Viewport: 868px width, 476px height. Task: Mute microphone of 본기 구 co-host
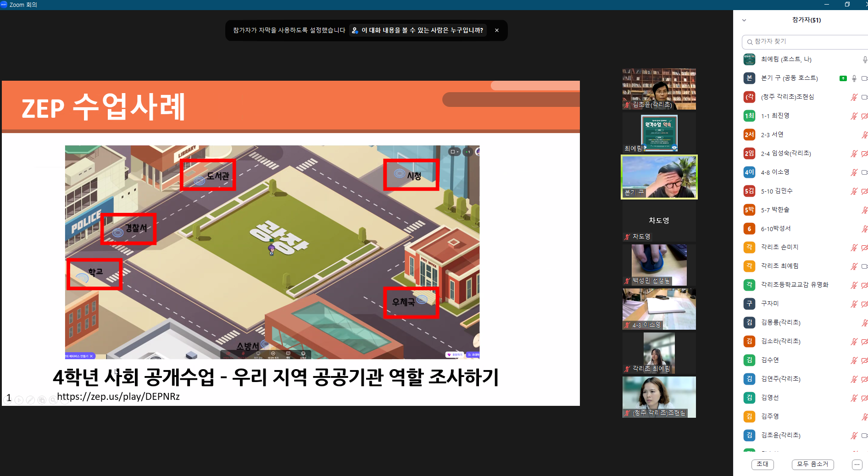[x=854, y=78]
